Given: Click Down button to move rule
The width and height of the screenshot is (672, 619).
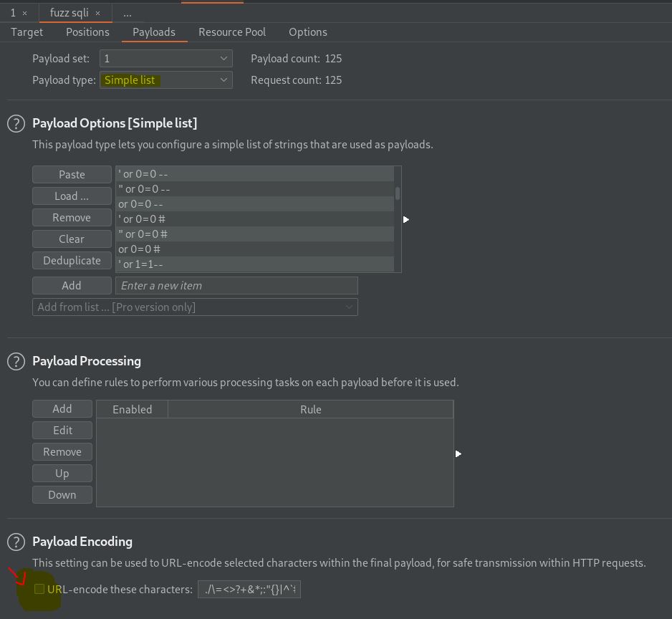Looking at the screenshot, I should pyautogui.click(x=62, y=494).
